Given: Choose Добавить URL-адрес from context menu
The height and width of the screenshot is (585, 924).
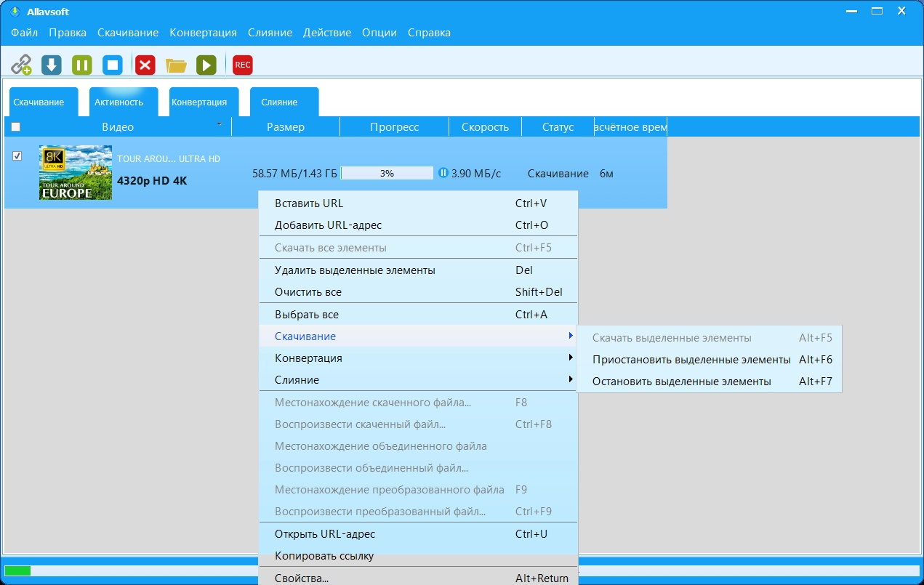Looking at the screenshot, I should click(x=418, y=225).
